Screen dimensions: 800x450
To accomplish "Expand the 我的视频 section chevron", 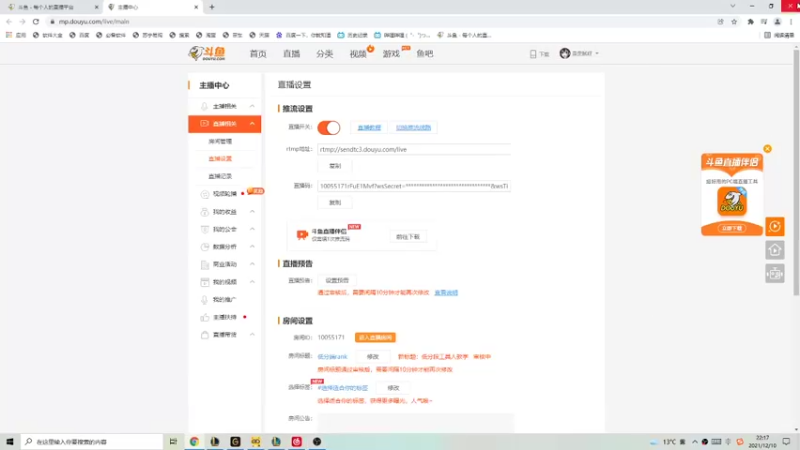I will pos(252,282).
